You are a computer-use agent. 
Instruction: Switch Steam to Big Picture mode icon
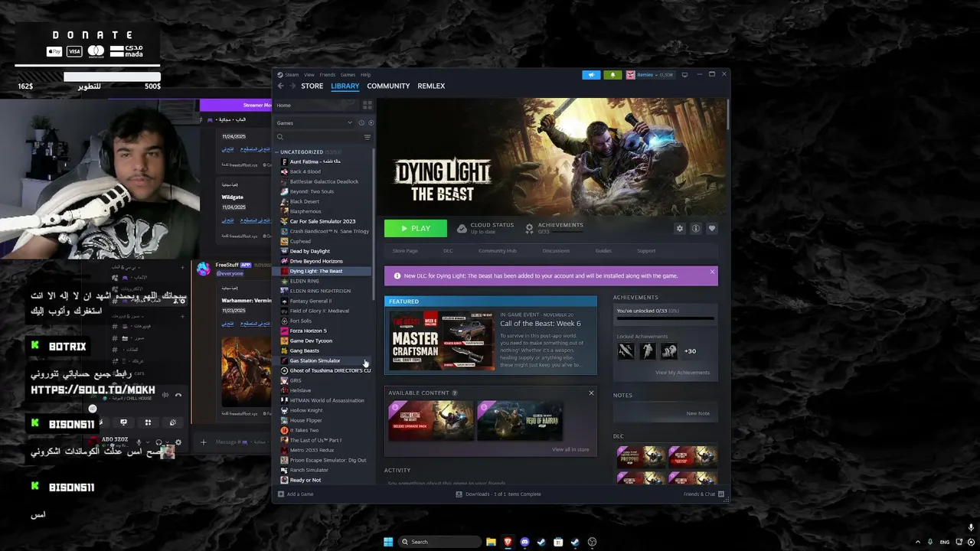tap(684, 75)
